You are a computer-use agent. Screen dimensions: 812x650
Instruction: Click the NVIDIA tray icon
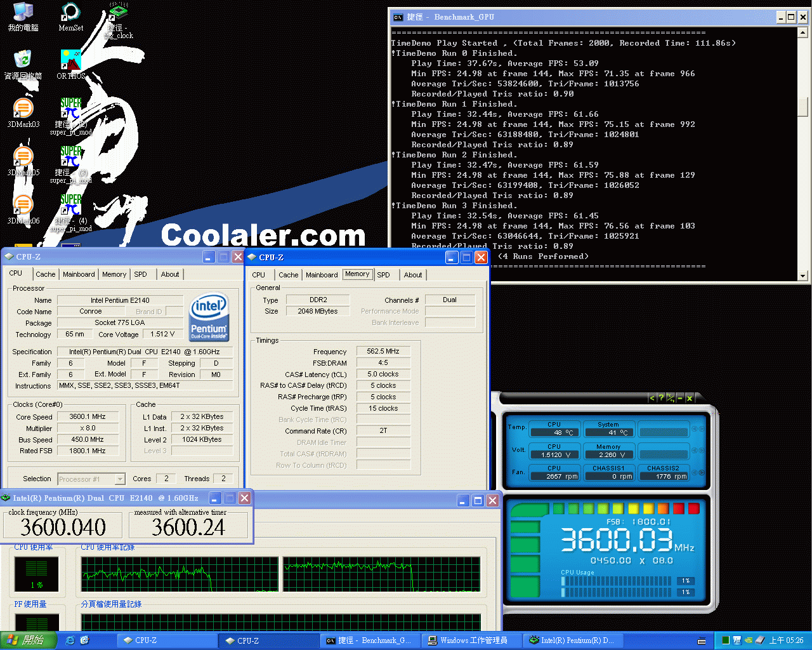748,640
